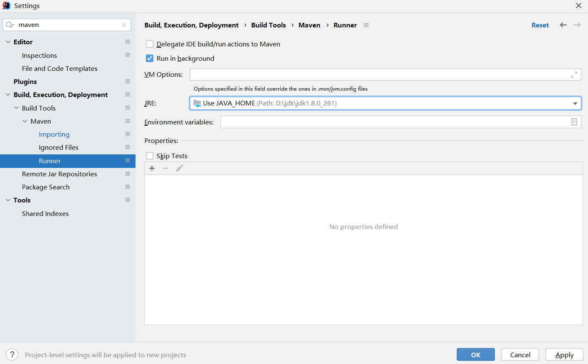Click the search magnifier icon
The width and height of the screenshot is (588, 364).
(x=10, y=25)
